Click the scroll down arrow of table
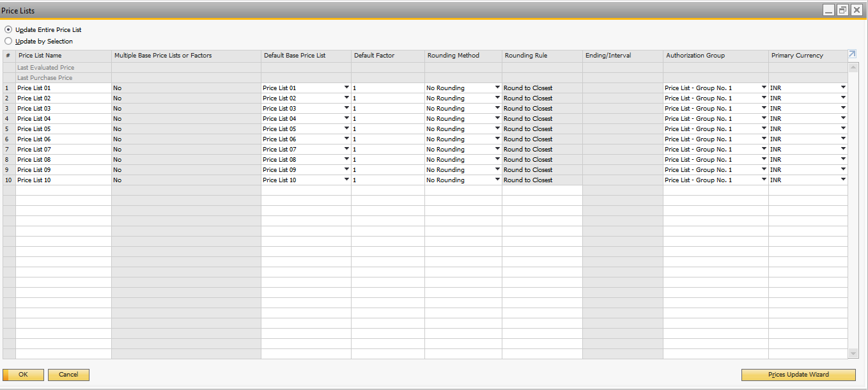 (x=853, y=354)
